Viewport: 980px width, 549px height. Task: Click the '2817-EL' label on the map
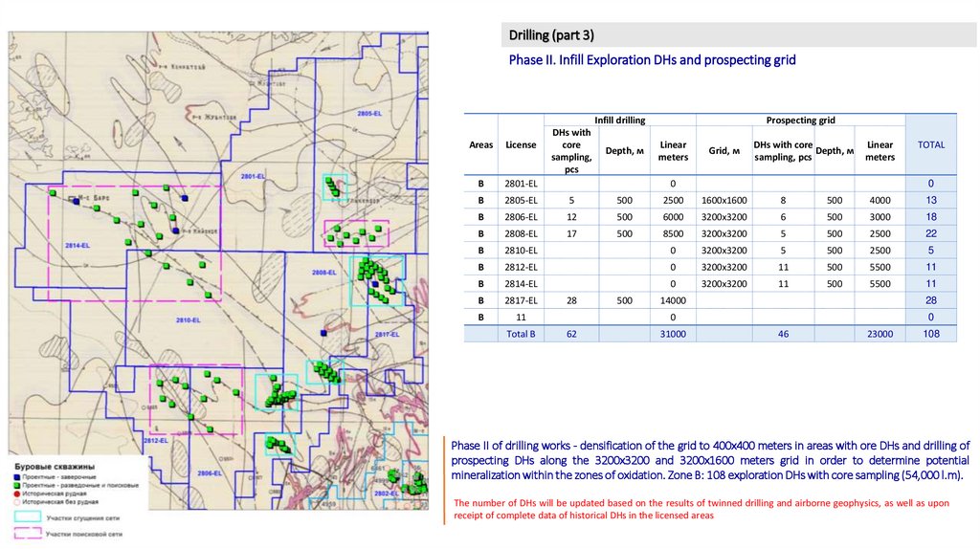pyautogui.click(x=387, y=334)
